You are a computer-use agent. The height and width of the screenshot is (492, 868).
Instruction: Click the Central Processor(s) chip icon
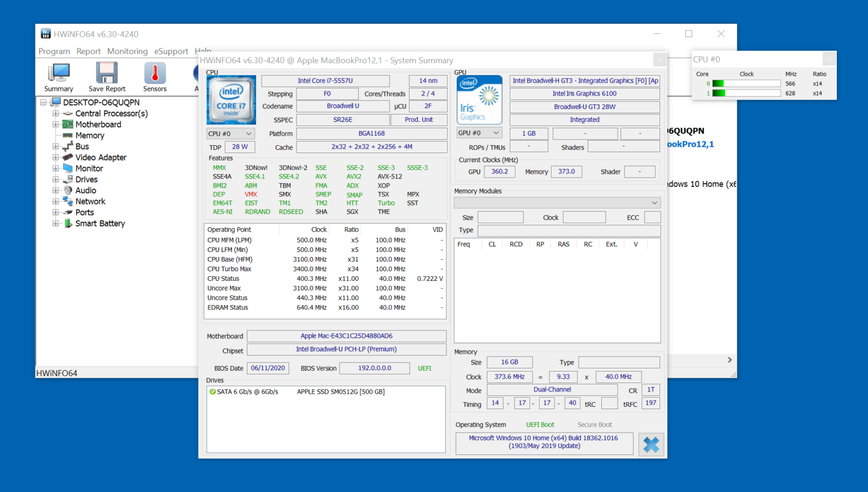pos(68,114)
